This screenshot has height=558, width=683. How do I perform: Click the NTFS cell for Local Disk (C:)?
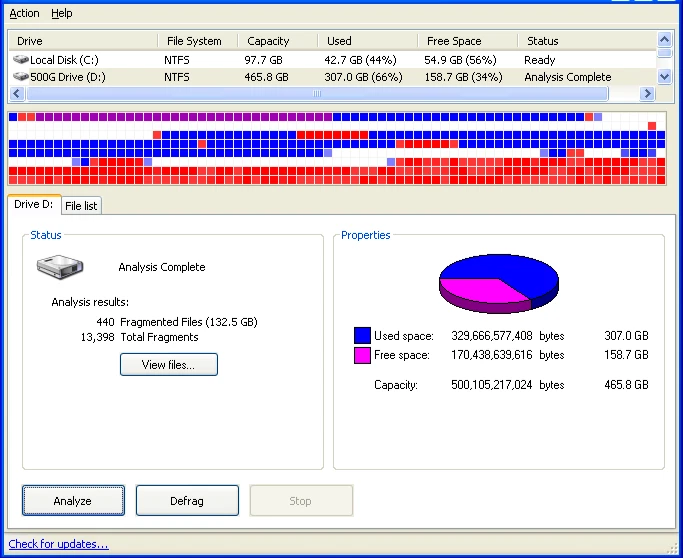click(177, 60)
